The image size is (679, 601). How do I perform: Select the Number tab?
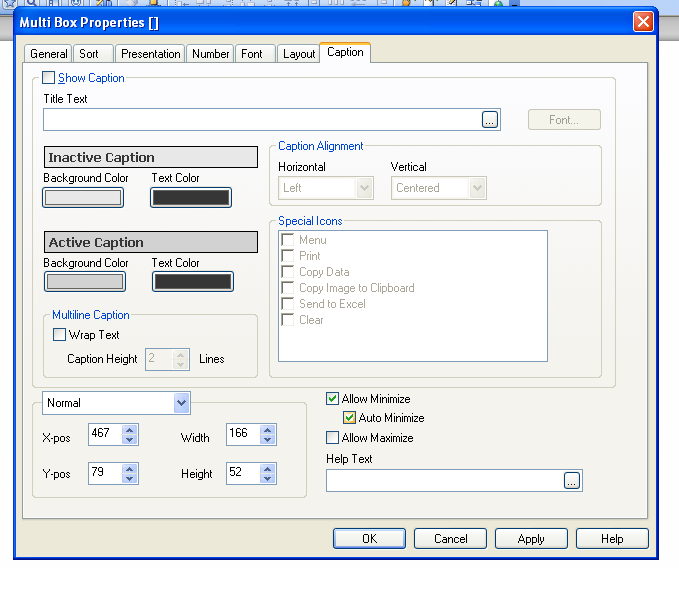(210, 54)
